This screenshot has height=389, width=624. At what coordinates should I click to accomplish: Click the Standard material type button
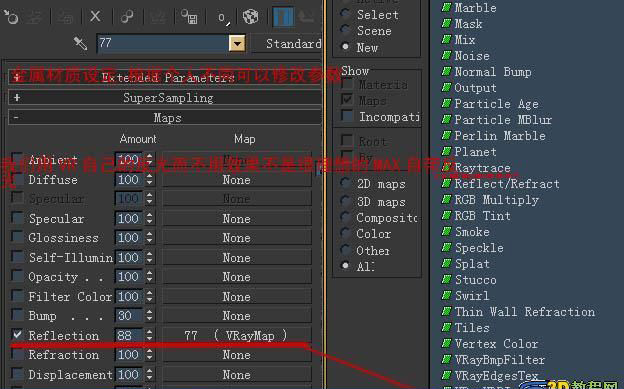(287, 43)
